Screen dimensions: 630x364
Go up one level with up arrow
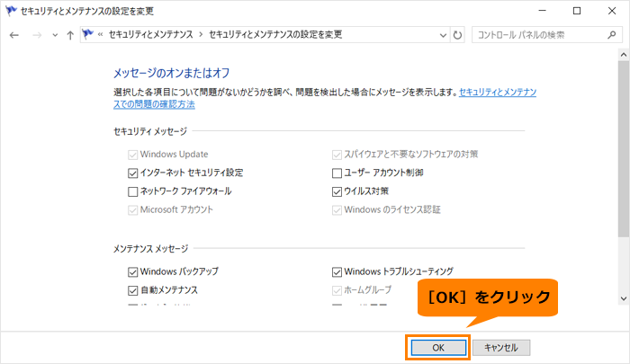coord(70,35)
